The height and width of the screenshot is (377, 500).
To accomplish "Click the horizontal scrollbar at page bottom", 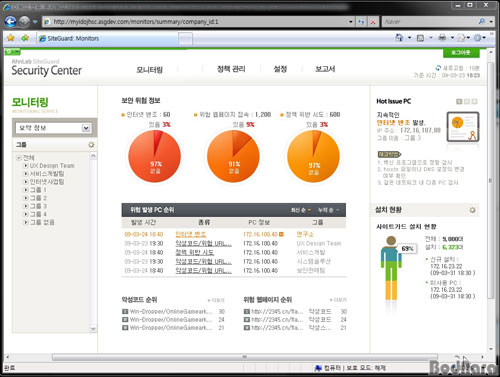I will [x=244, y=357].
